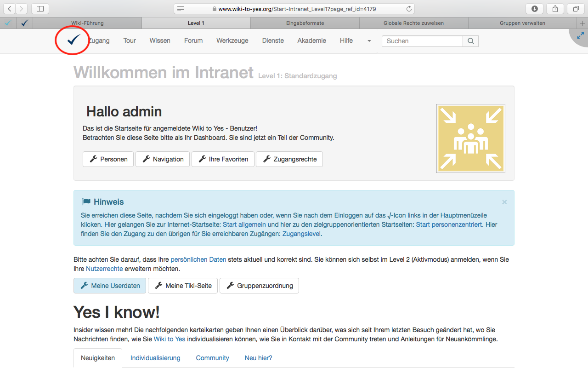Toggle fullscreen with the corner arrows icon
This screenshot has width=588, height=368.
(x=581, y=35)
